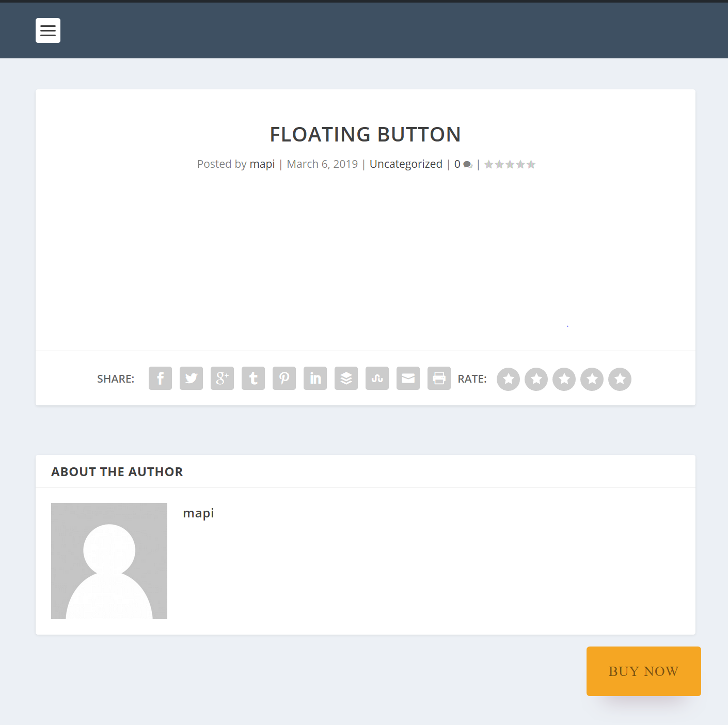728x725 pixels.
Task: Click the BUY NOW floating button
Action: 643,671
